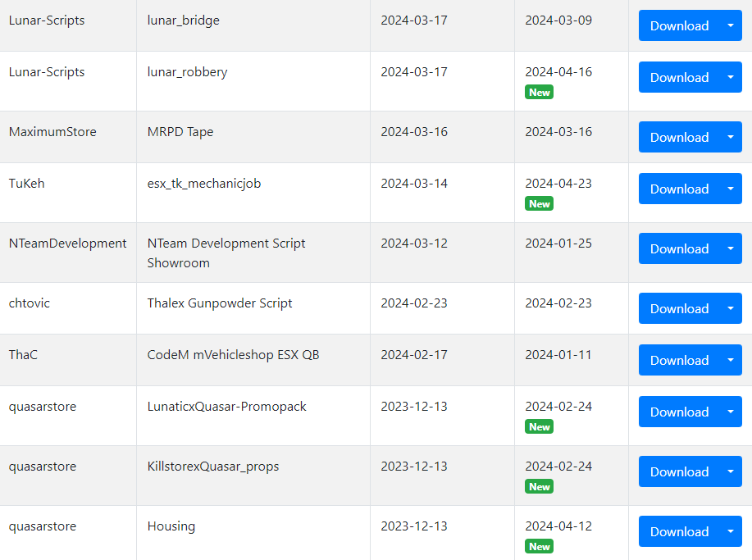The width and height of the screenshot is (752, 560).
Task: Click date 2024-03-12 in NTeamDevelopment row
Action: pos(414,244)
